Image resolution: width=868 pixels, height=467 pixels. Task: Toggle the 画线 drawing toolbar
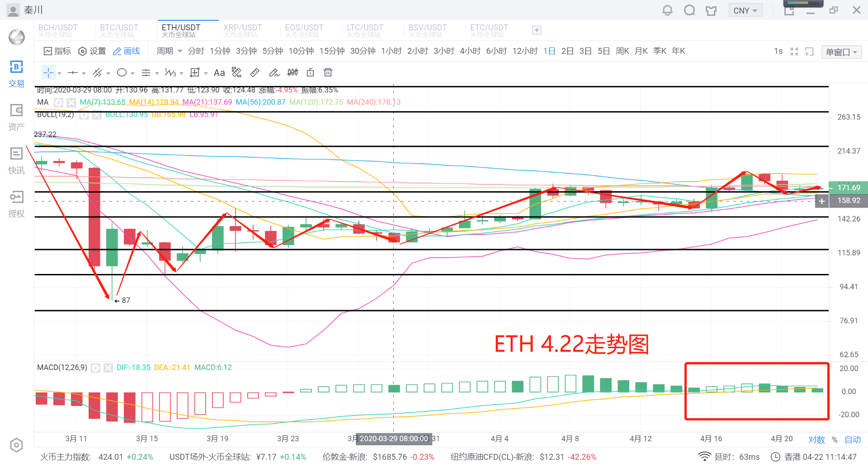point(127,51)
